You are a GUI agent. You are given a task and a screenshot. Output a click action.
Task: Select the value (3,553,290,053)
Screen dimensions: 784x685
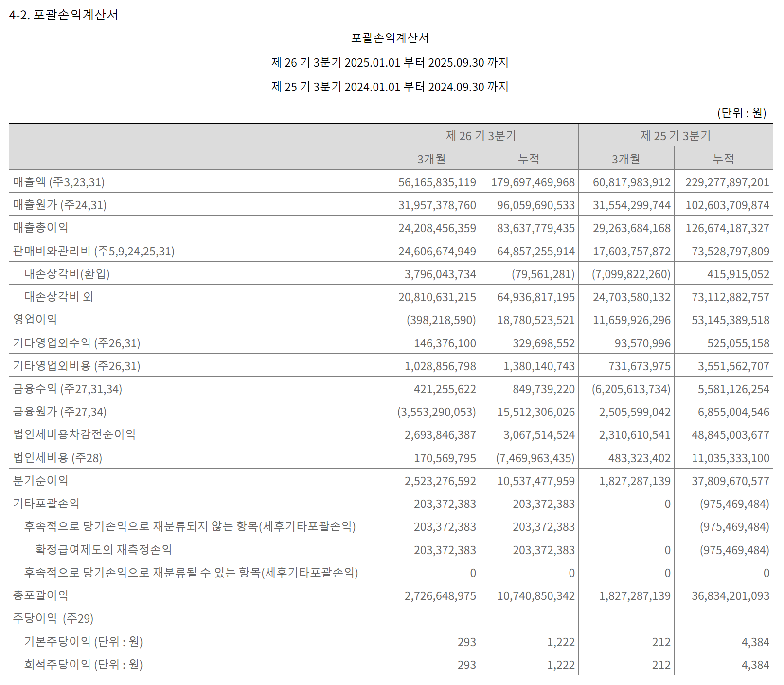(437, 412)
